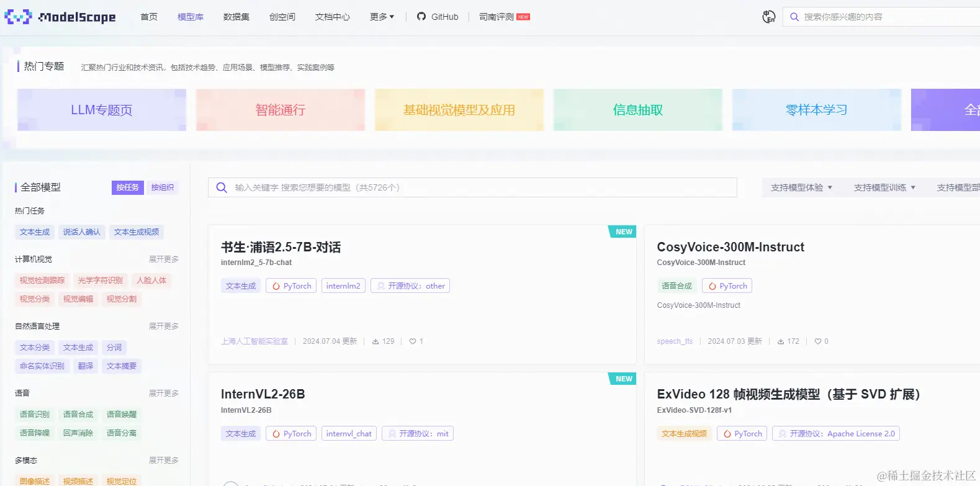The height and width of the screenshot is (486, 980).
Task: Open the 支持模型部 dropdown at the right edge
Action: 958,187
